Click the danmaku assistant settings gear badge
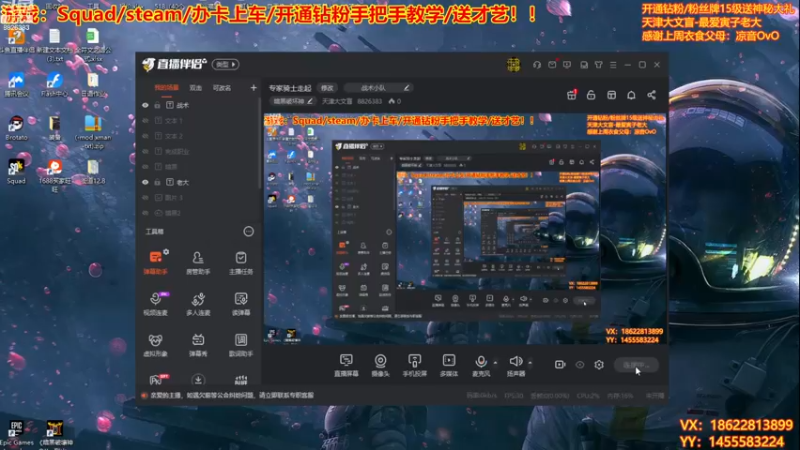 166,252
